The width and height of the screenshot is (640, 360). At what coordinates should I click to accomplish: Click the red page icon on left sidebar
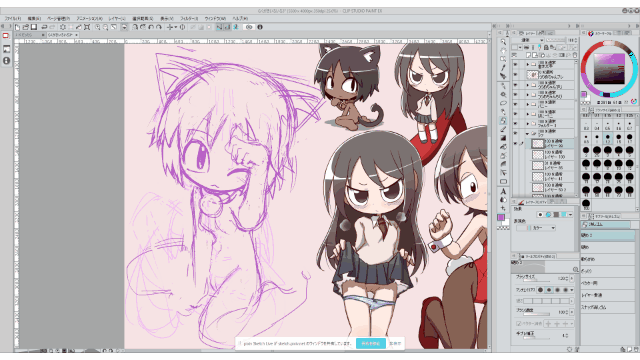[x=6, y=36]
